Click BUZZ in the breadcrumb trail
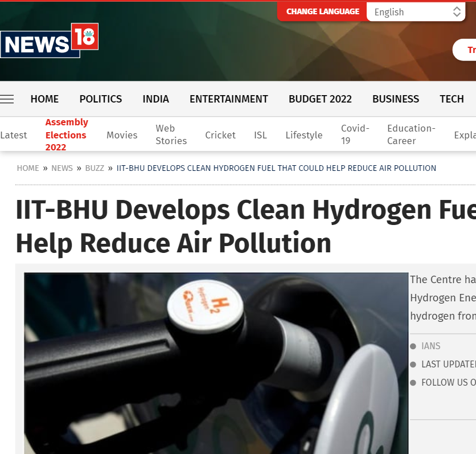 (95, 168)
